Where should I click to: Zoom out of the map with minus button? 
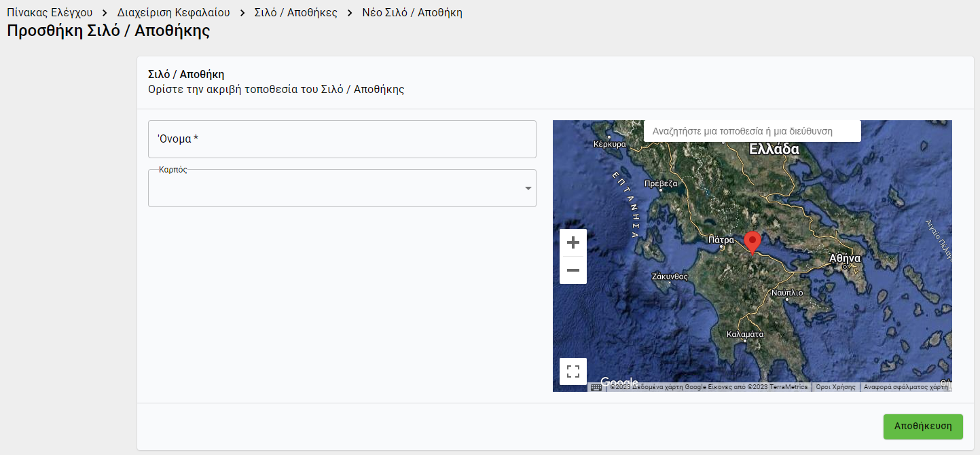[x=573, y=270]
